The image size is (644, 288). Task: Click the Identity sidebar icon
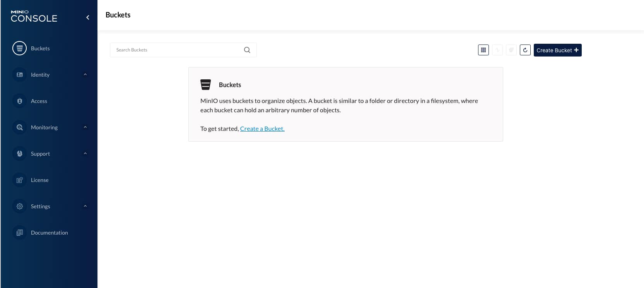(19, 75)
